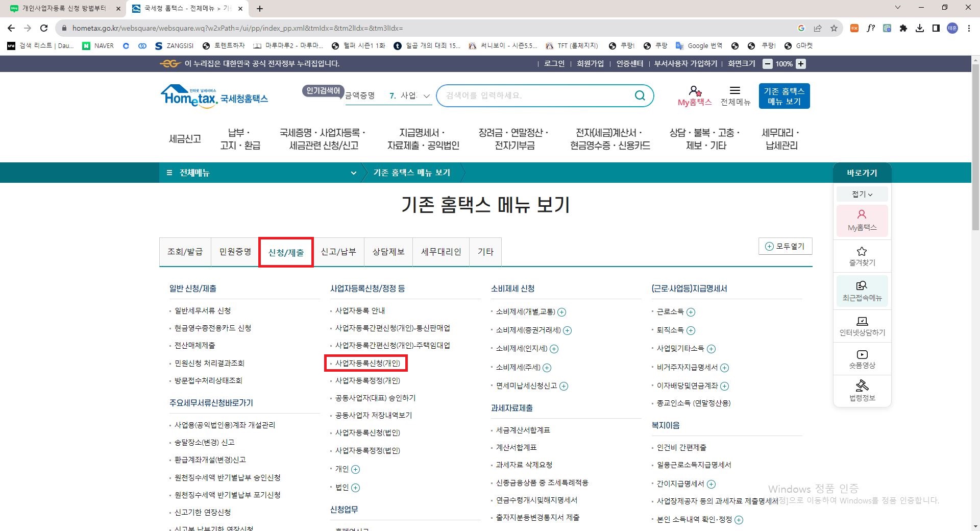
Task: Select the 기타 tab
Action: pyautogui.click(x=485, y=252)
